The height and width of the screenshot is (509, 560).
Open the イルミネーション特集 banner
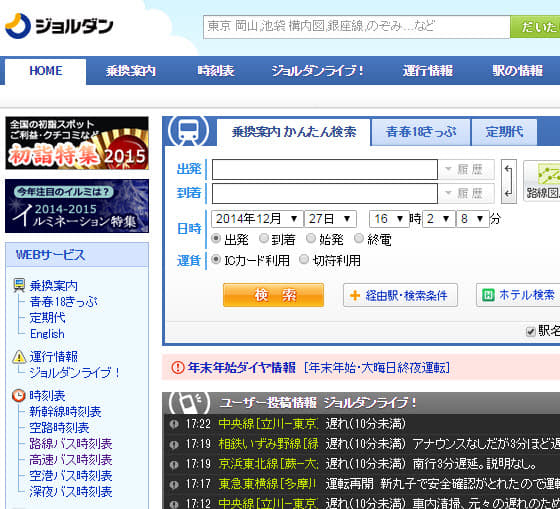(x=77, y=206)
